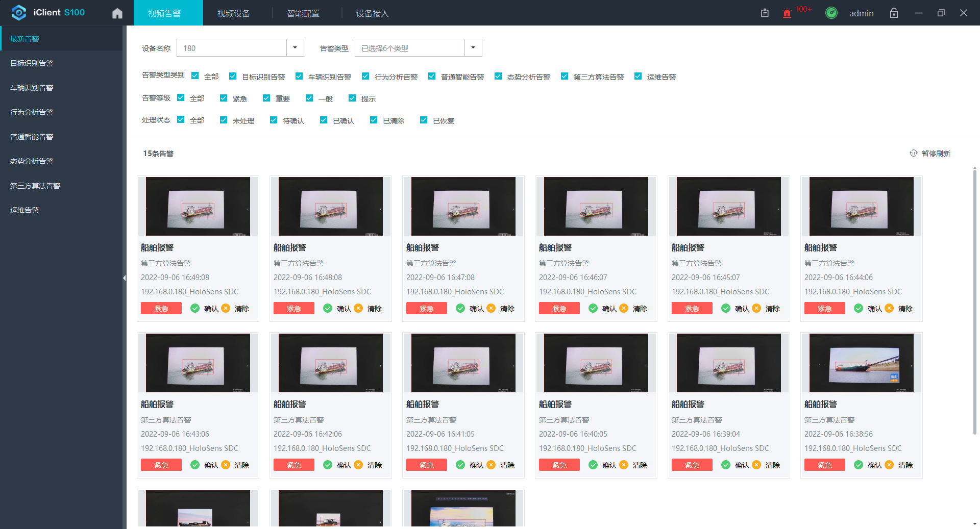Go to the home page icon
This screenshot has height=529, width=980.
pyautogui.click(x=117, y=13)
